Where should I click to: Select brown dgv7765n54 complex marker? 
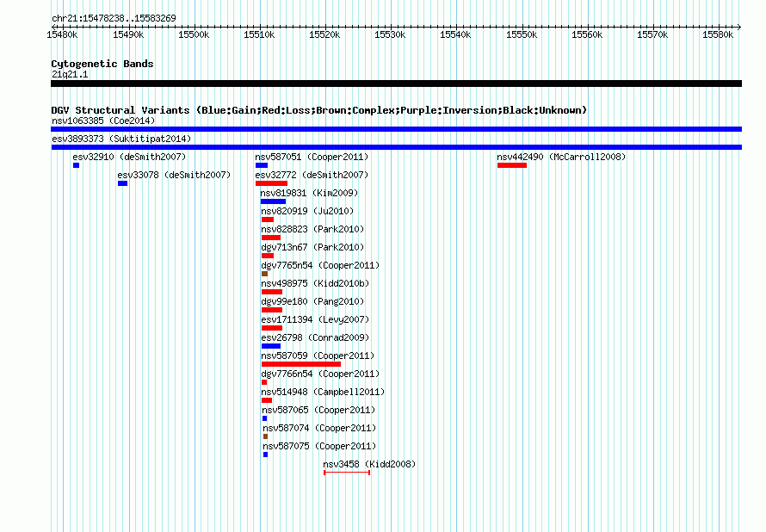[264, 274]
